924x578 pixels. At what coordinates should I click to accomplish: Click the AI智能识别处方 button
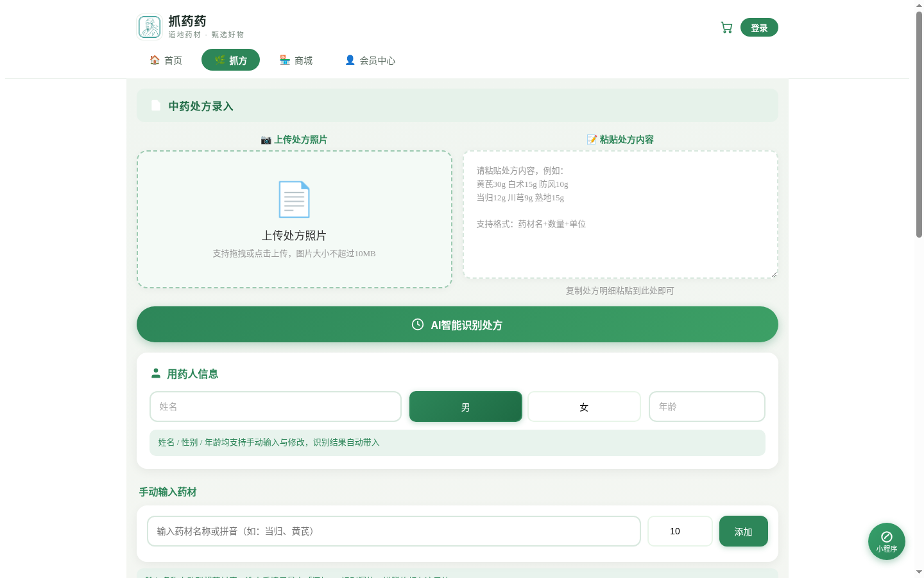point(458,324)
